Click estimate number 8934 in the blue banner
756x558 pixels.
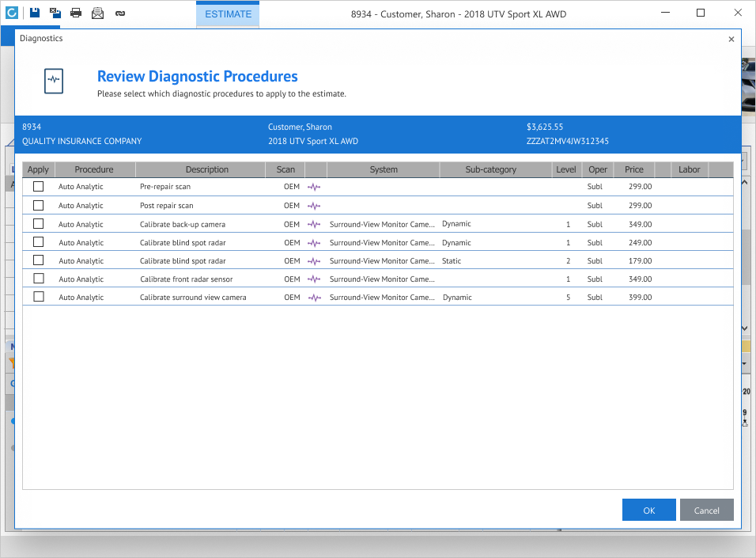(x=32, y=127)
